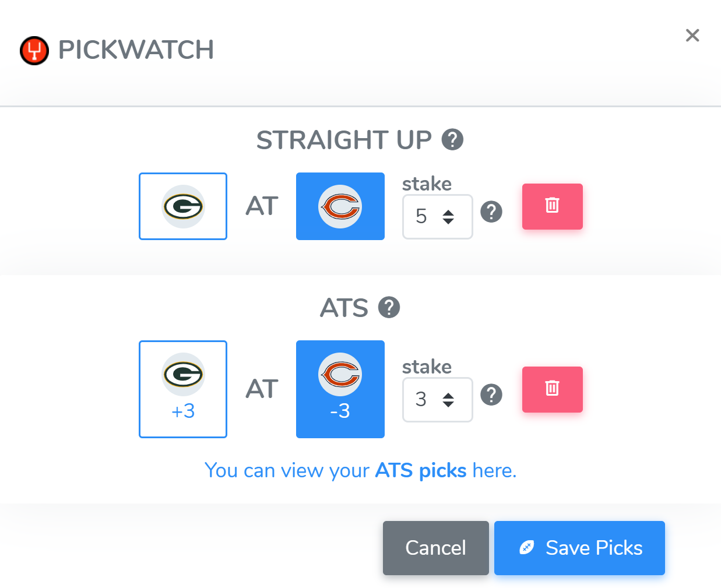Viewport: 721px width, 588px height.
Task: Click the Pickwatch goalpost logo icon
Action: [x=34, y=51]
